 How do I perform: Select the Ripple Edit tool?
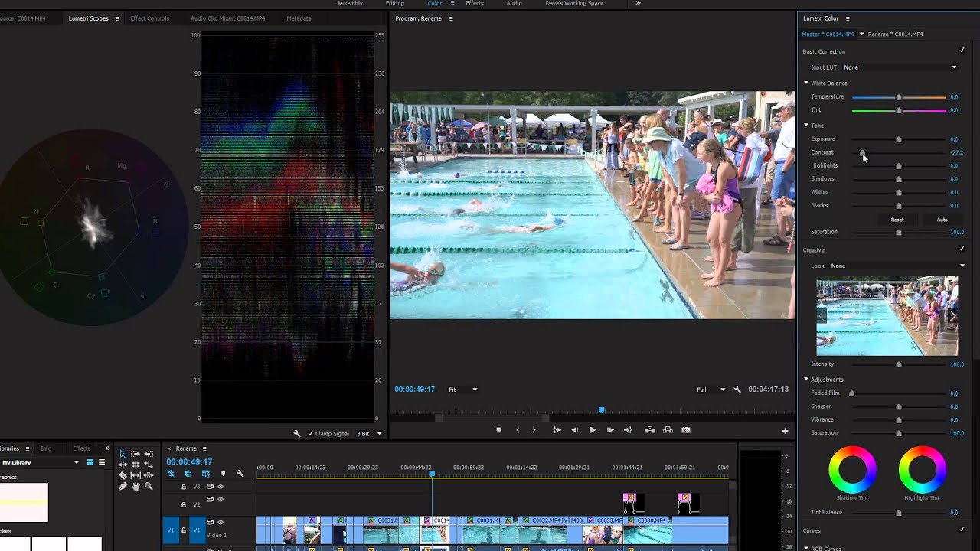122,465
